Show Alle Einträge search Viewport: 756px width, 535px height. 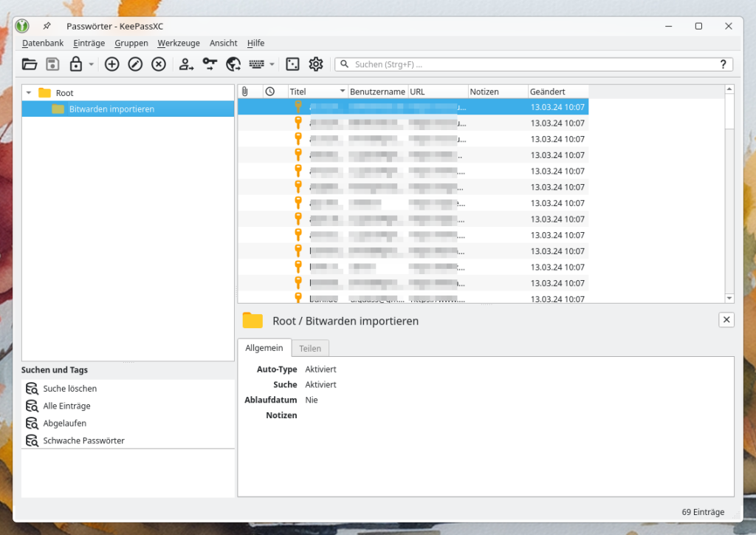67,406
